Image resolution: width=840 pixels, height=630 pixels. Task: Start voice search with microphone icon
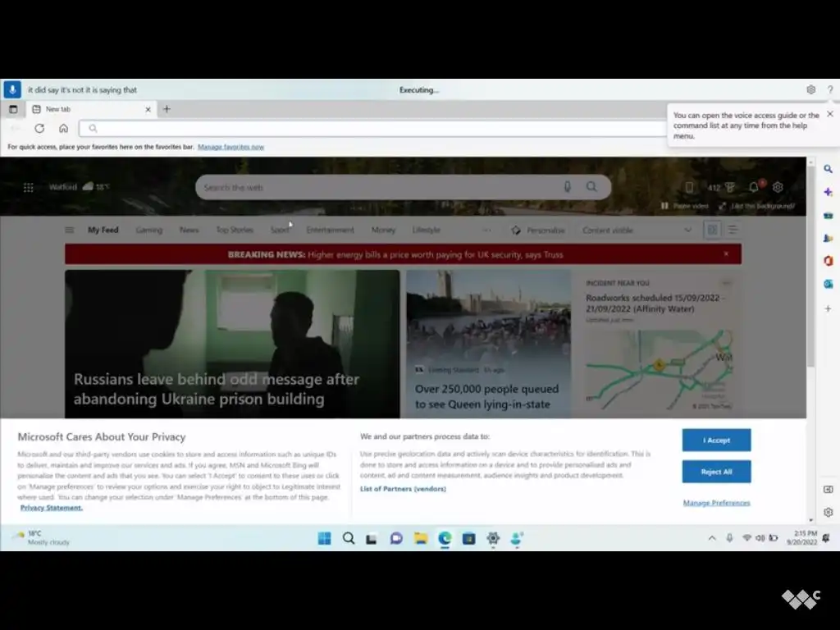(x=568, y=186)
